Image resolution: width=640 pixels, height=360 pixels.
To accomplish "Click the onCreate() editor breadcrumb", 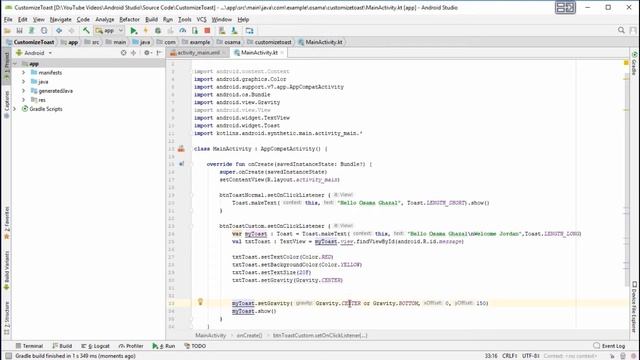I will point(249,335).
